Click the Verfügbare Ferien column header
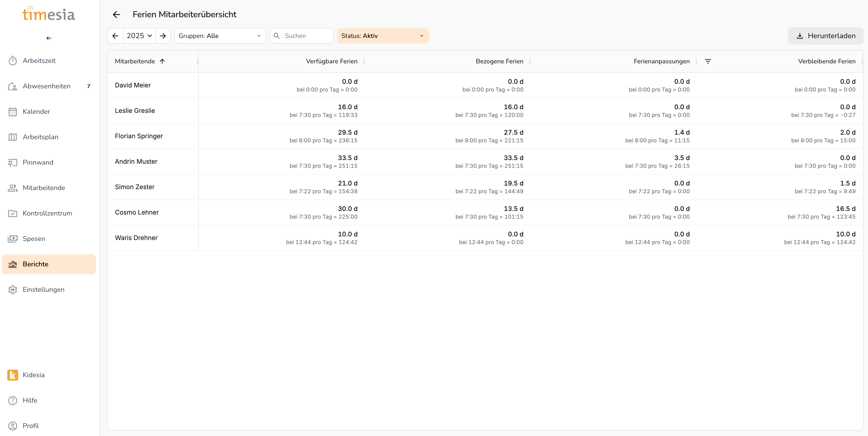This screenshot has height=436, width=868. [331, 61]
